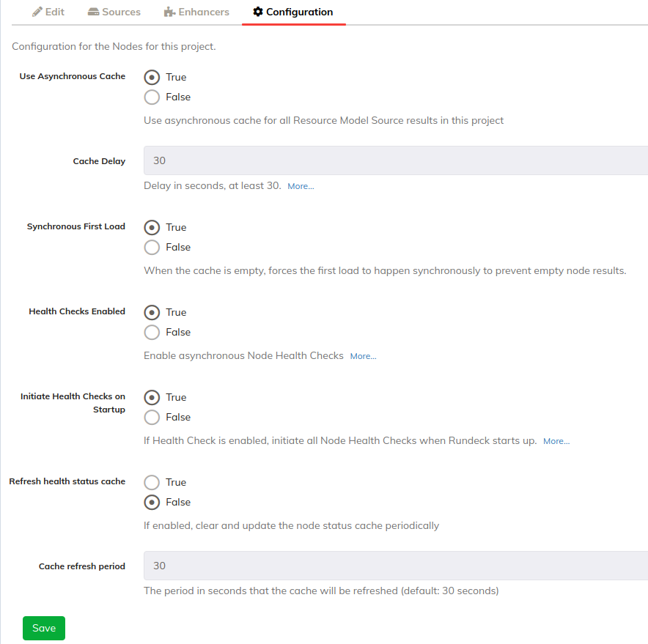Choose False for Synchronous First Load
The image size is (648, 644).
(x=152, y=248)
